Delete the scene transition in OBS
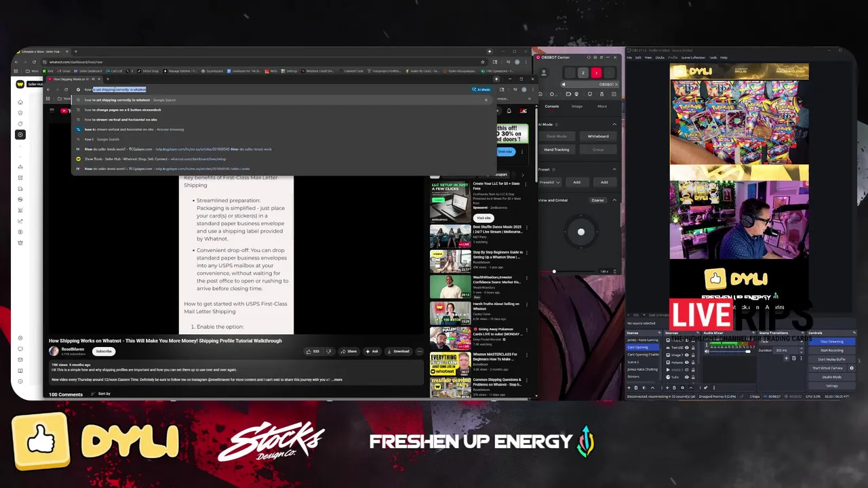The width and height of the screenshot is (868, 488). (793, 359)
